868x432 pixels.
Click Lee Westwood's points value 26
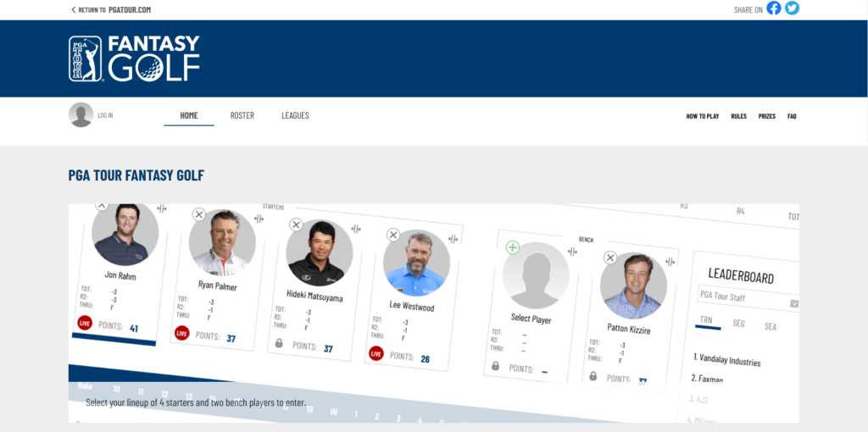point(426,359)
